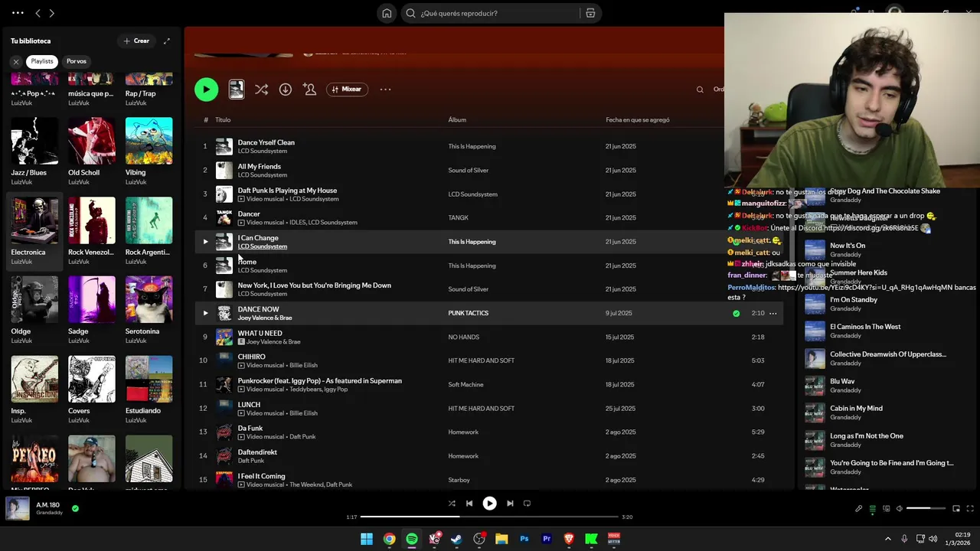Toggle repeat in the player bar
Image resolution: width=980 pixels, height=551 pixels.
click(527, 504)
